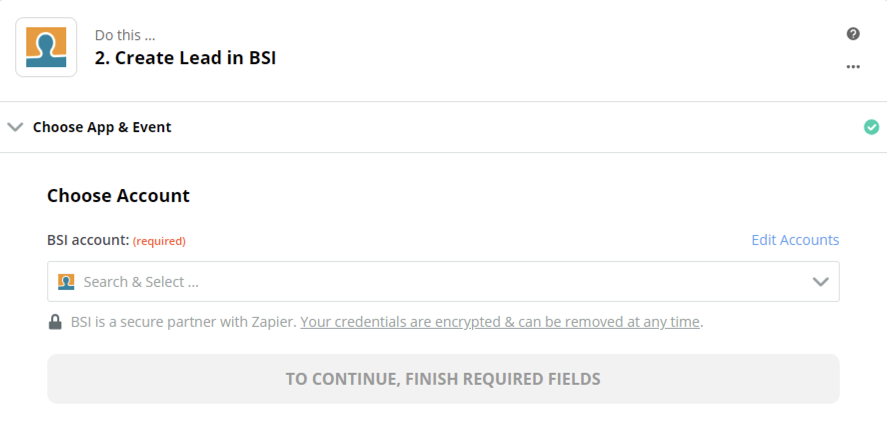Open the BSI account dropdown arrow
Image resolution: width=887 pixels, height=448 pixels.
pos(821,282)
